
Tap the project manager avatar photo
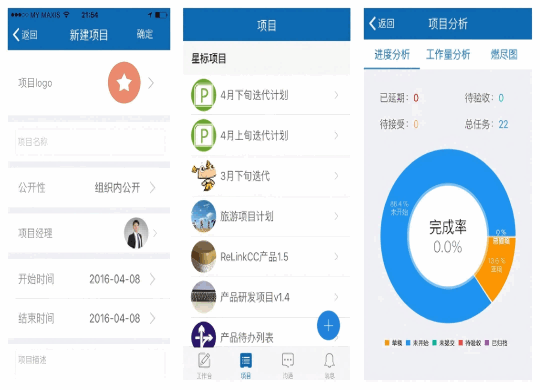[136, 233]
